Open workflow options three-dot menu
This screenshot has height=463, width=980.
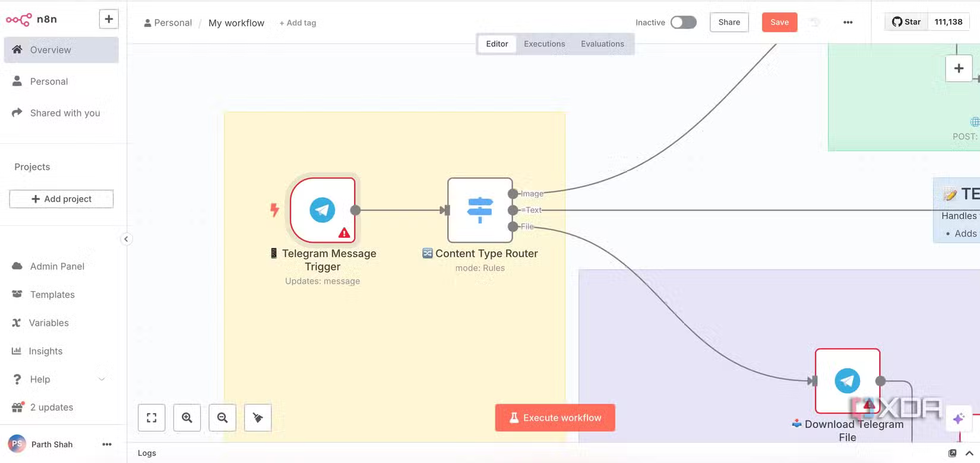click(848, 23)
